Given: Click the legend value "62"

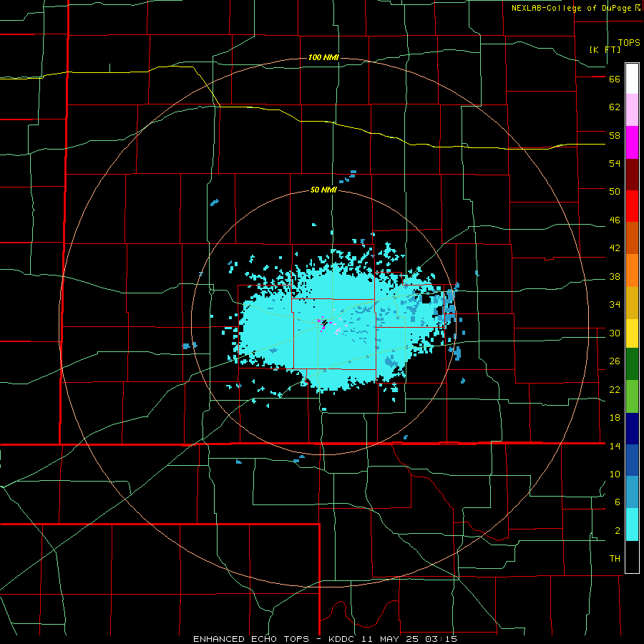Looking at the screenshot, I should coord(615,107).
